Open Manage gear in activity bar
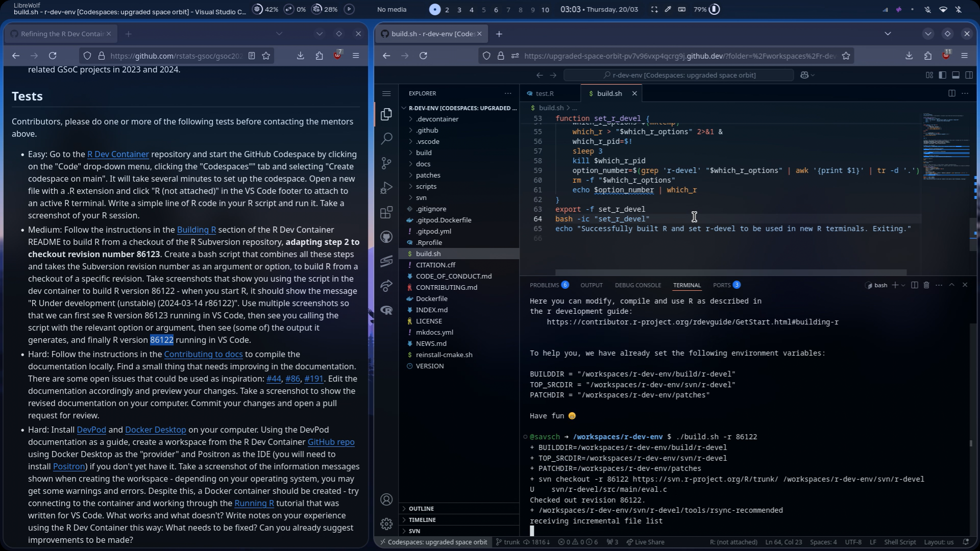Viewport: 980px width, 551px height. 386,524
